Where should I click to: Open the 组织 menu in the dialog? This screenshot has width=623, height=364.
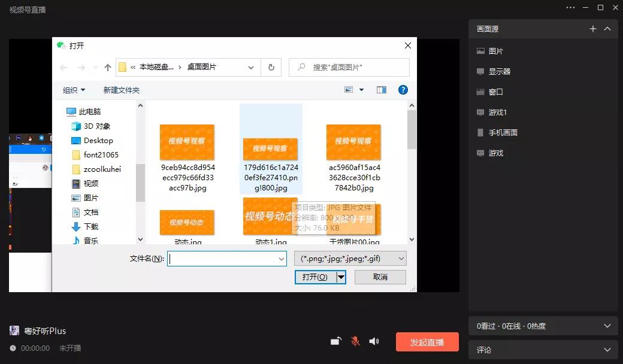click(x=73, y=90)
